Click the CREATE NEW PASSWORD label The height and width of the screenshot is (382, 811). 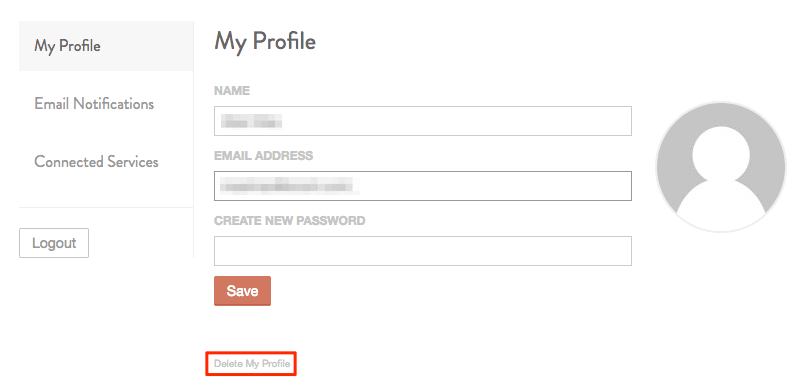[x=290, y=221]
